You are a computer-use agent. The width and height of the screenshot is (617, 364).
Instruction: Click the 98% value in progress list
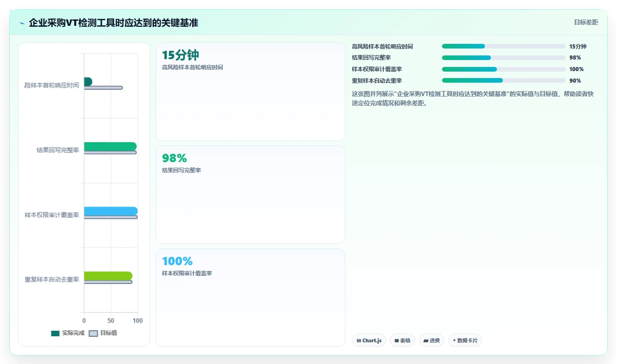click(575, 58)
